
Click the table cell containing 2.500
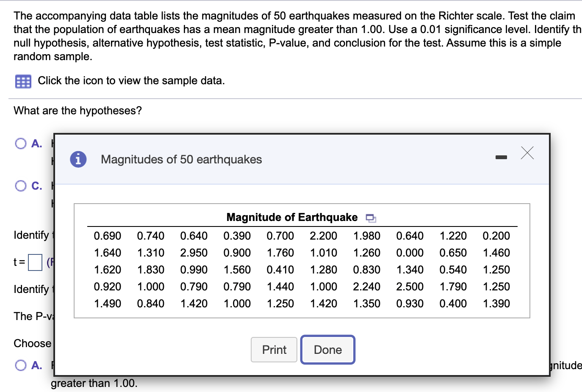(x=410, y=287)
